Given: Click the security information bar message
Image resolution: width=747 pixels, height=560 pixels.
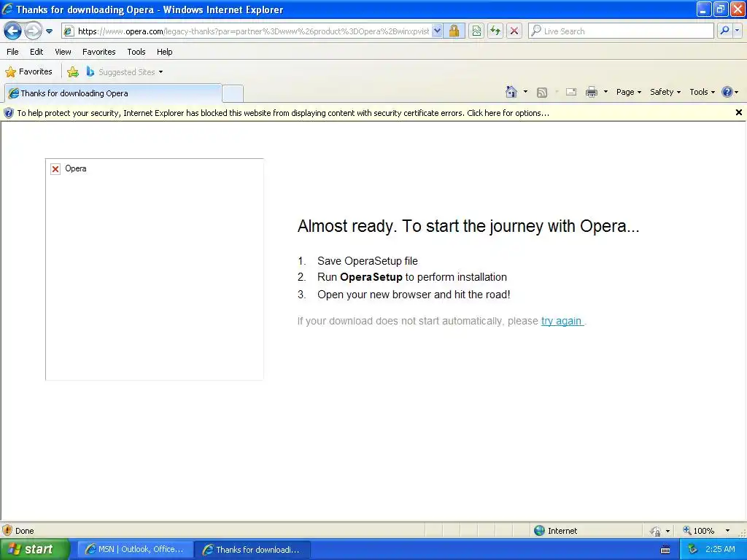Looking at the screenshot, I should [283, 113].
